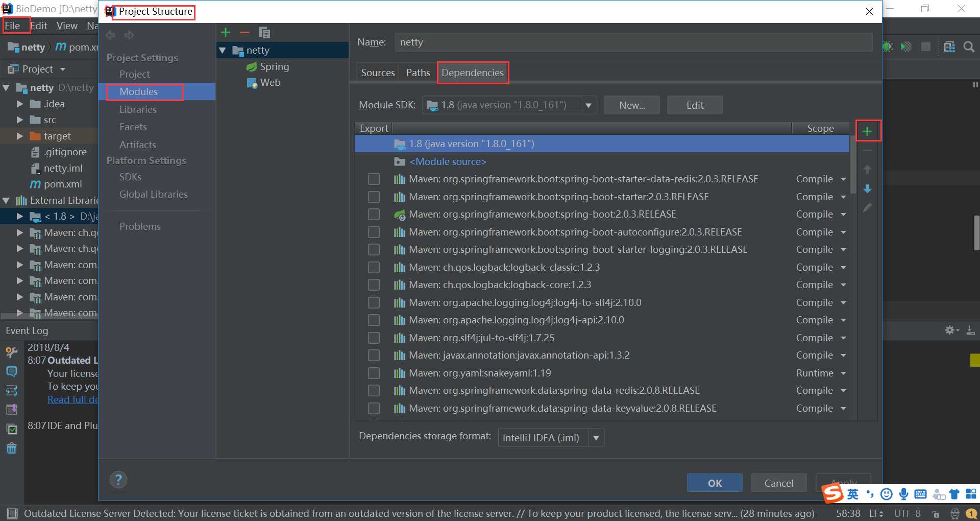Expand the target folder in Project tree
This screenshot has height=521, width=980.
tap(20, 136)
